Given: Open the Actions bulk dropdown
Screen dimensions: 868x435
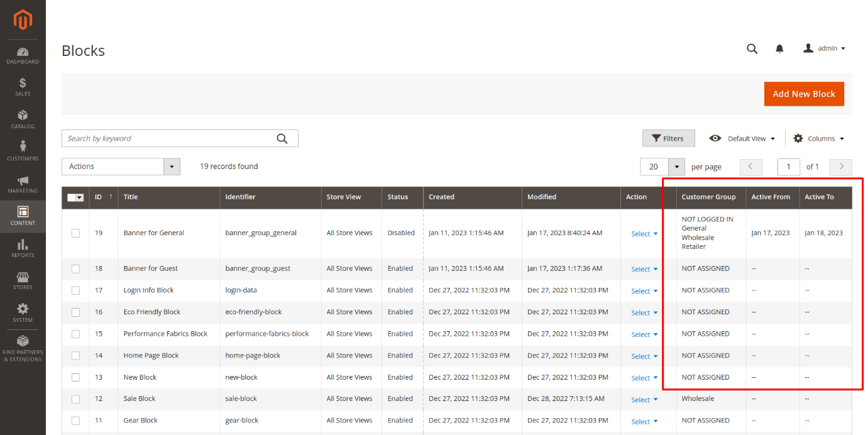Looking at the screenshot, I should pos(121,167).
